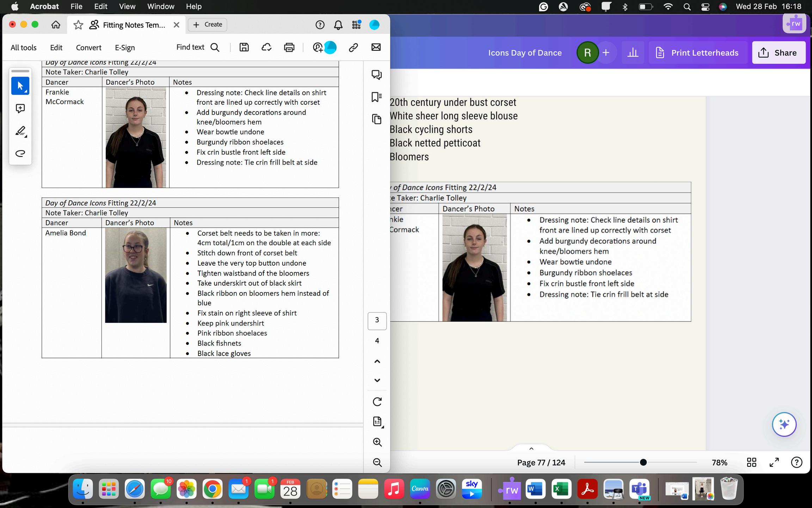Click the add comment tool icon
Image resolution: width=812 pixels, height=508 pixels.
click(20, 108)
